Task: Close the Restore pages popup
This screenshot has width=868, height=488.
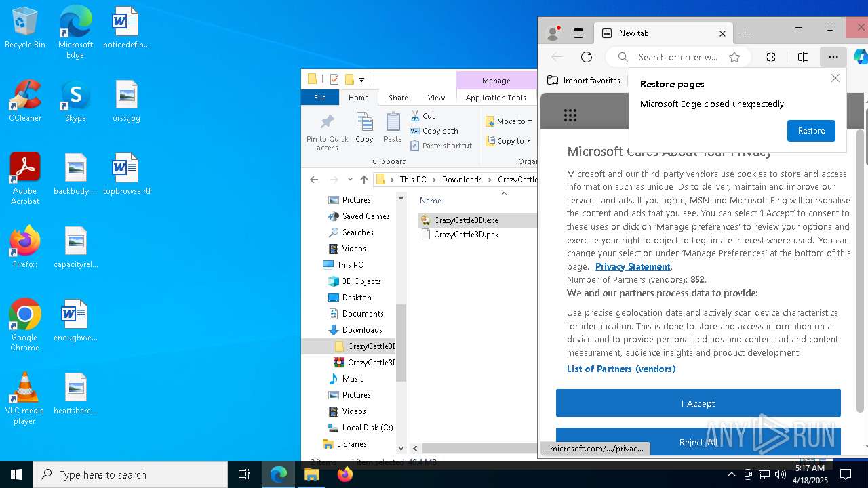Action: 835,79
